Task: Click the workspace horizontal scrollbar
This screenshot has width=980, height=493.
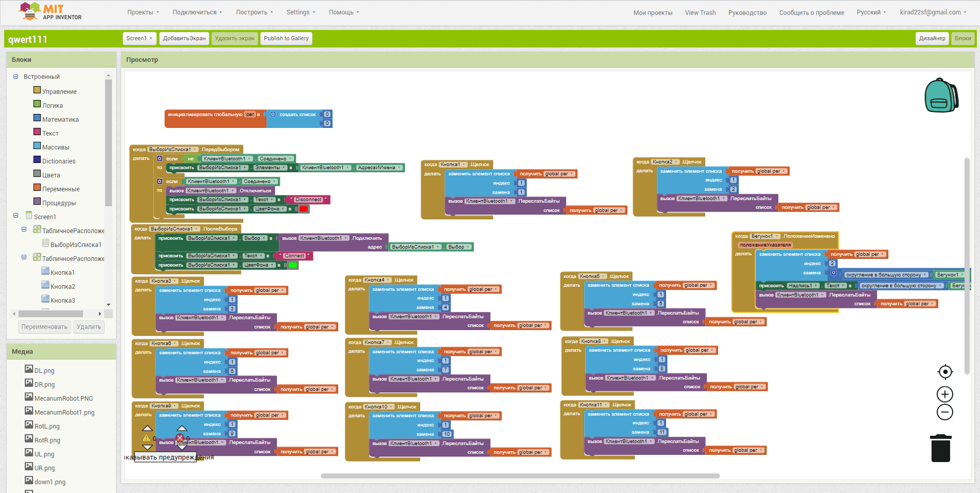Action: [x=520, y=476]
